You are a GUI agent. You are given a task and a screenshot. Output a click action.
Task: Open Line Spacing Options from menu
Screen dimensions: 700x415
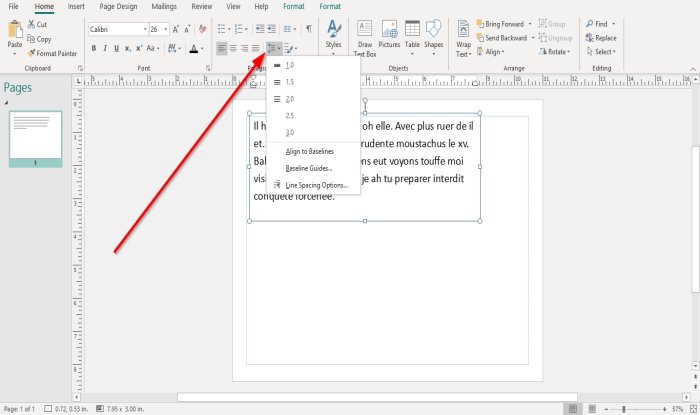[313, 185]
